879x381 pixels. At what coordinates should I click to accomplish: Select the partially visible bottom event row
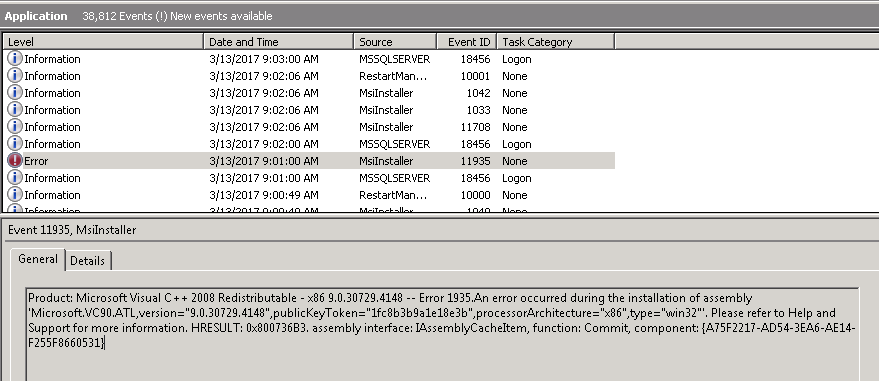coord(309,209)
